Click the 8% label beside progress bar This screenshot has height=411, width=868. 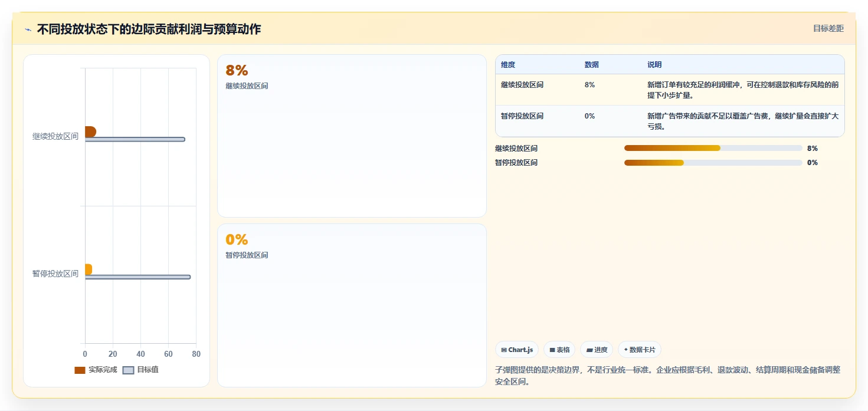point(813,149)
